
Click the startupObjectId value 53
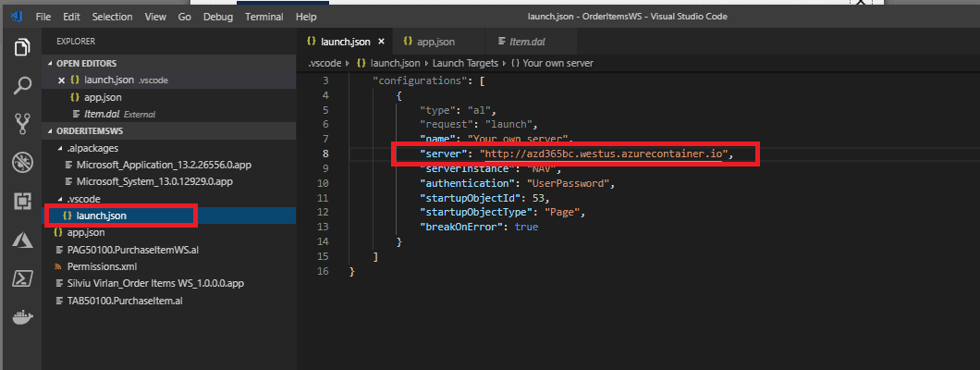click(x=537, y=198)
